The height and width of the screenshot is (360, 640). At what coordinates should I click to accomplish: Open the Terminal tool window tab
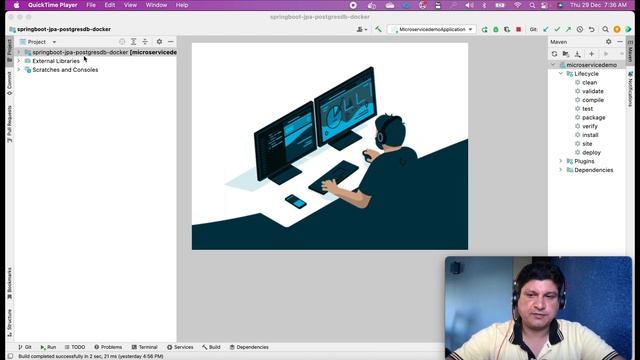click(144, 347)
